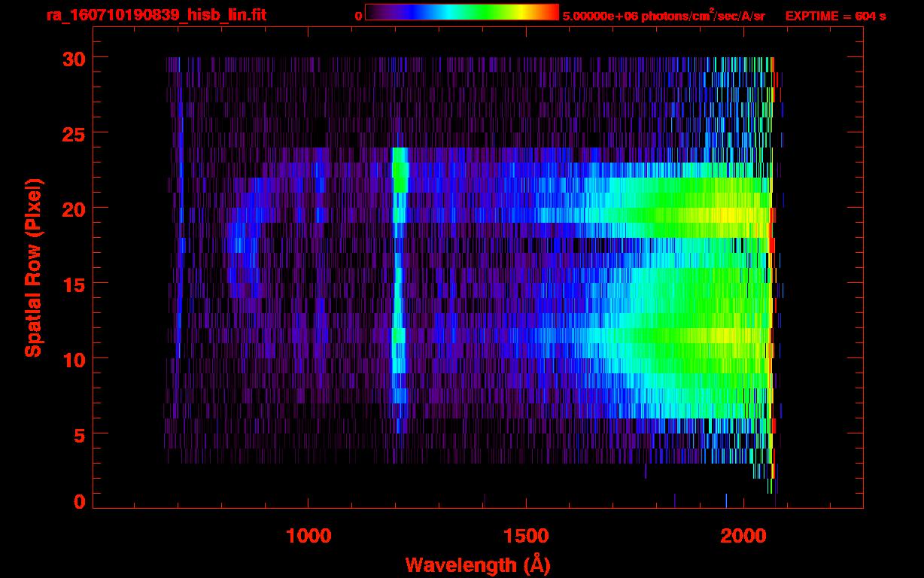This screenshot has height=578, width=924.
Task: Click the red edge column near 2070 Å
Action: (x=773, y=245)
